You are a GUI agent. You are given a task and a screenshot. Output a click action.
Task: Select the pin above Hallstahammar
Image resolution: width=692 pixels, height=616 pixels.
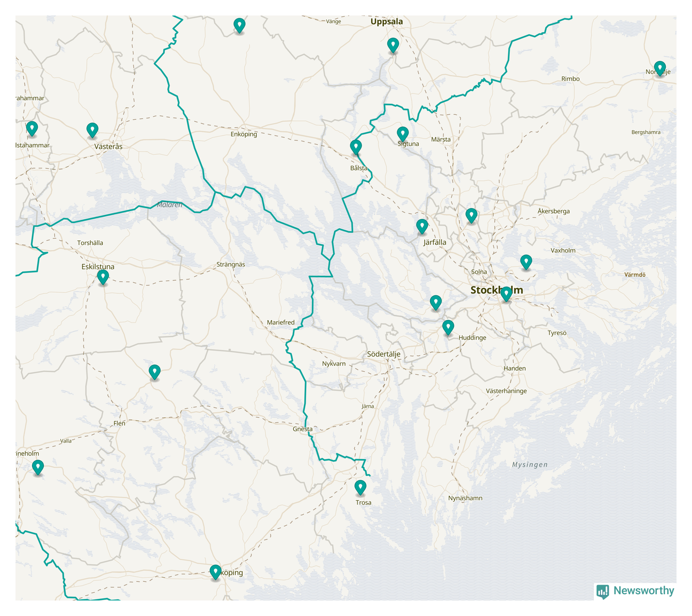click(32, 128)
